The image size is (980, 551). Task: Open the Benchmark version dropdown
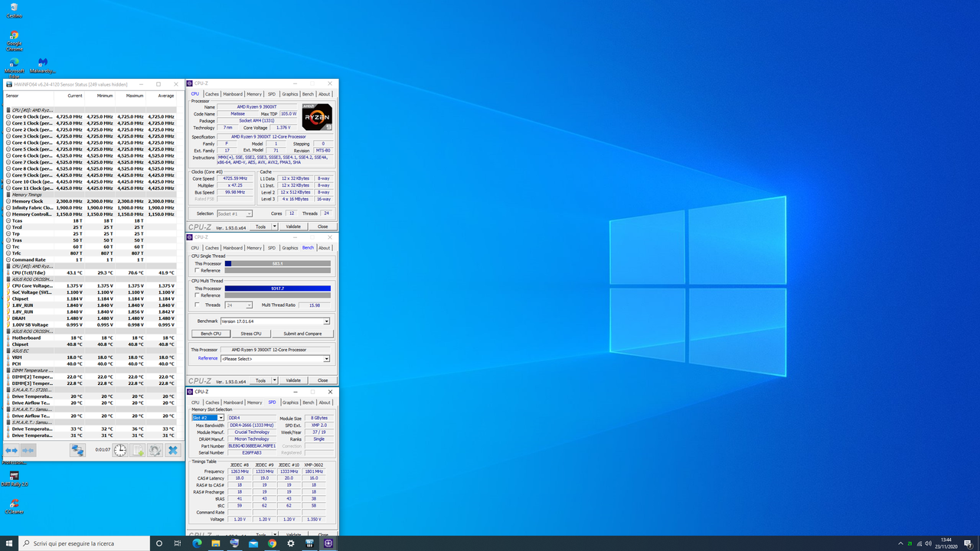[x=326, y=321]
